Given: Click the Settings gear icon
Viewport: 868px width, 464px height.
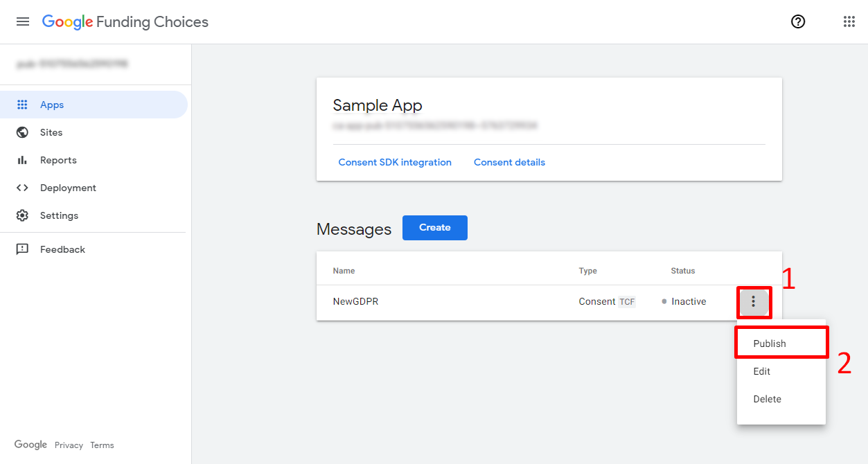Looking at the screenshot, I should pos(22,215).
